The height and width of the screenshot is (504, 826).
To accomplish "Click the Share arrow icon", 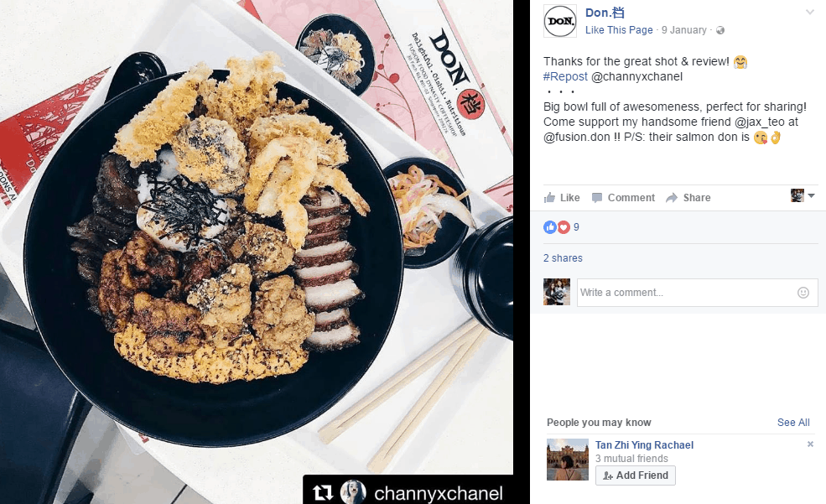I will (672, 198).
